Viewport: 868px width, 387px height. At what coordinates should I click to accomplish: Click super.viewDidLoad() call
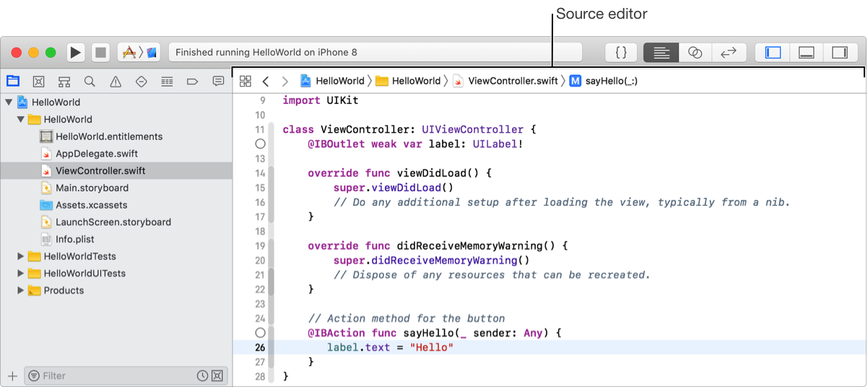(393, 188)
